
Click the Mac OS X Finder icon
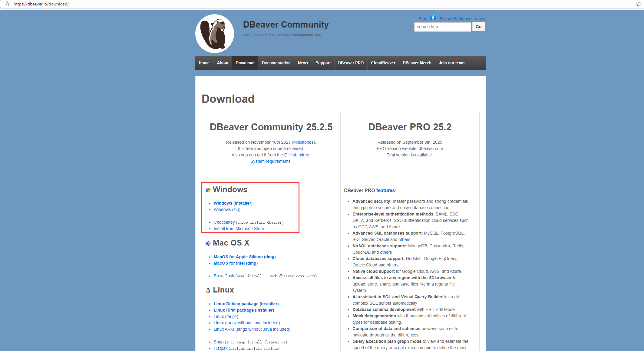pyautogui.click(x=208, y=243)
